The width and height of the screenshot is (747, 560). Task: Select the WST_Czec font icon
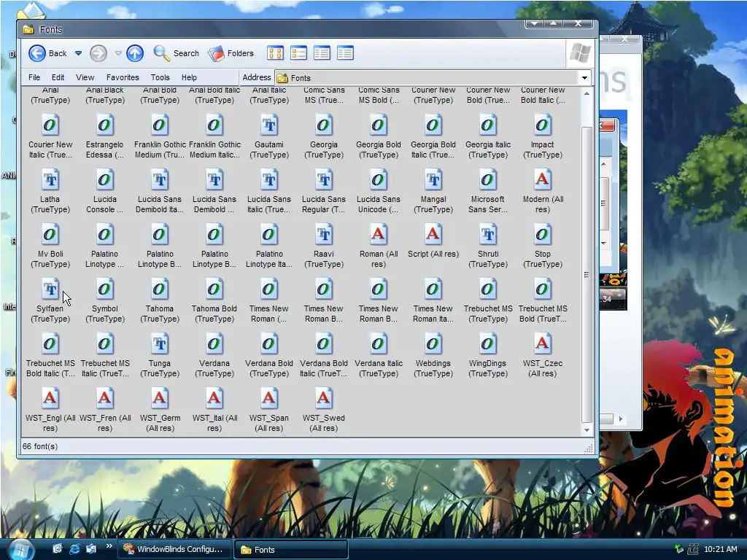pyautogui.click(x=543, y=344)
